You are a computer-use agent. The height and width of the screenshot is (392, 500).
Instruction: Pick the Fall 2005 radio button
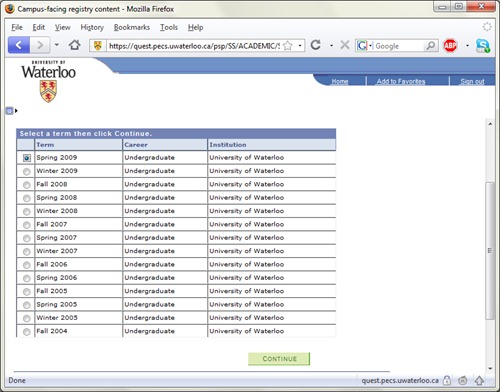(x=27, y=291)
